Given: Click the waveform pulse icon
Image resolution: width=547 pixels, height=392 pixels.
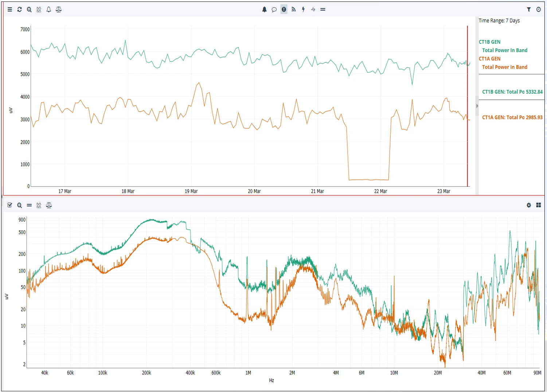Looking at the screenshot, I should click(x=313, y=9).
